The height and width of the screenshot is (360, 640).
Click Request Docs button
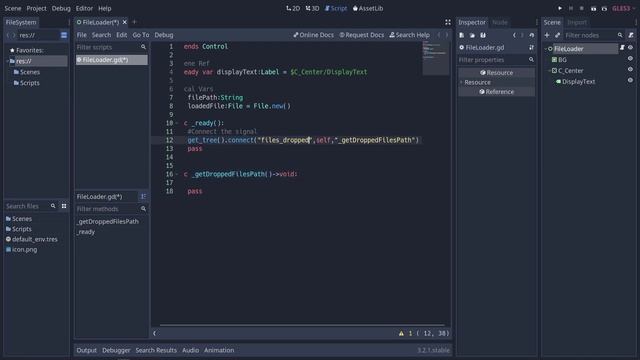tap(362, 35)
